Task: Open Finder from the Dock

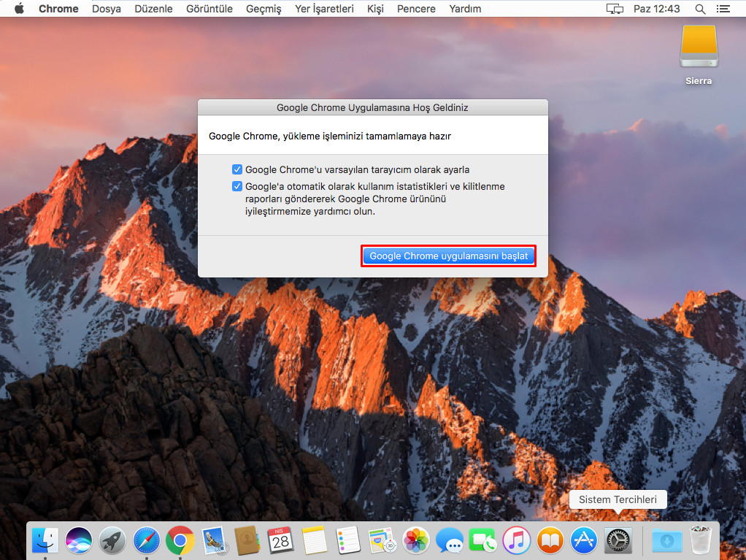Action: [45, 540]
